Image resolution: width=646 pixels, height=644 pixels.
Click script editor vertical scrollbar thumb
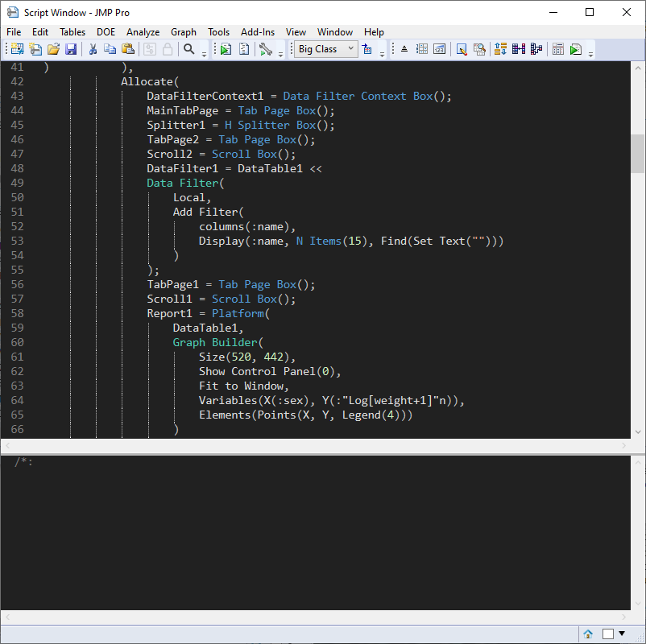click(638, 154)
